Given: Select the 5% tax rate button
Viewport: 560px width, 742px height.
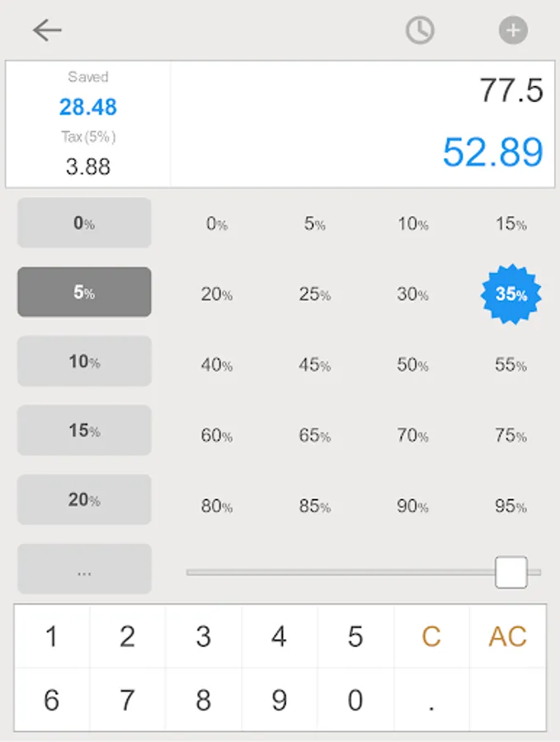Looking at the screenshot, I should click(84, 292).
